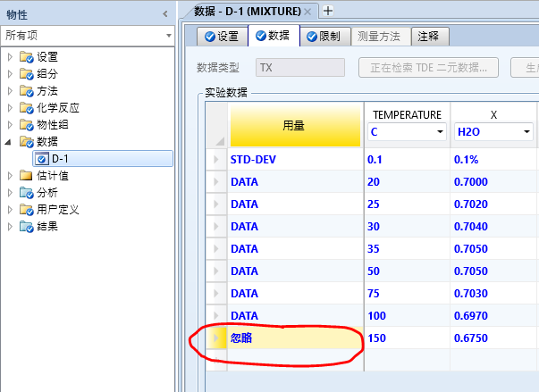Click the 设置 folder icon in tree

point(27,57)
